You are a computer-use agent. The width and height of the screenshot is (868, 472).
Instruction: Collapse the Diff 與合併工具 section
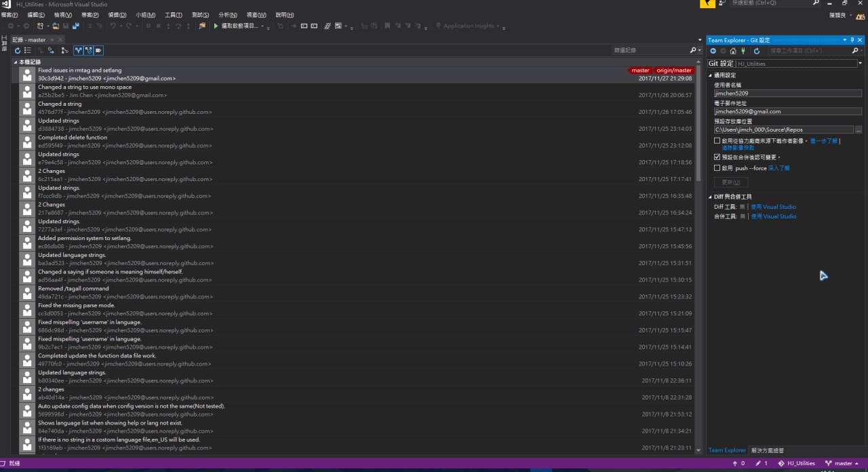(710, 197)
